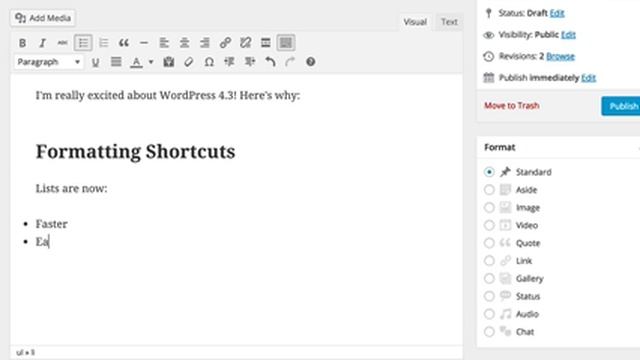Edit the Visibility setting
The height and width of the screenshot is (360, 640).
click(x=568, y=35)
